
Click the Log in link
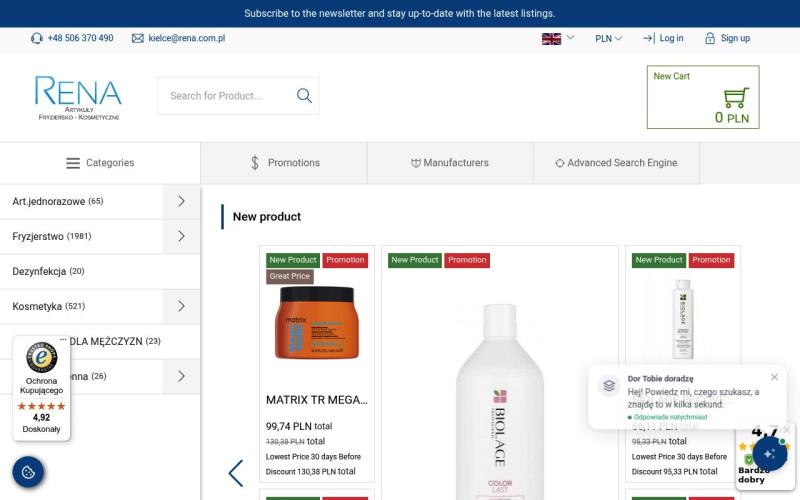point(663,39)
